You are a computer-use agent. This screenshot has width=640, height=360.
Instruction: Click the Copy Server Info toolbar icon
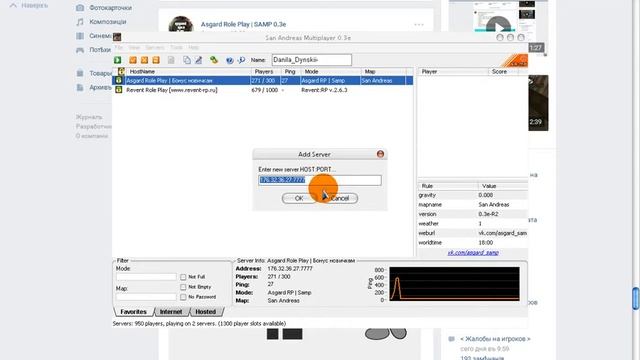pos(187,60)
